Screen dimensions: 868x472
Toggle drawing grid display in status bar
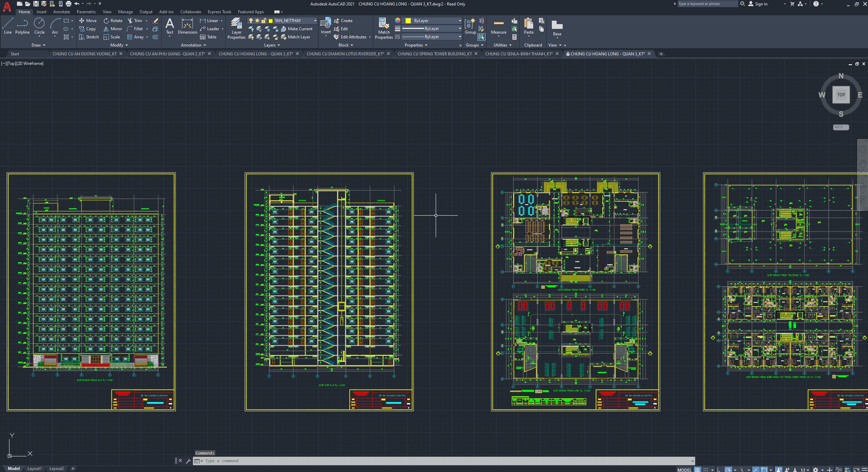pos(697,469)
